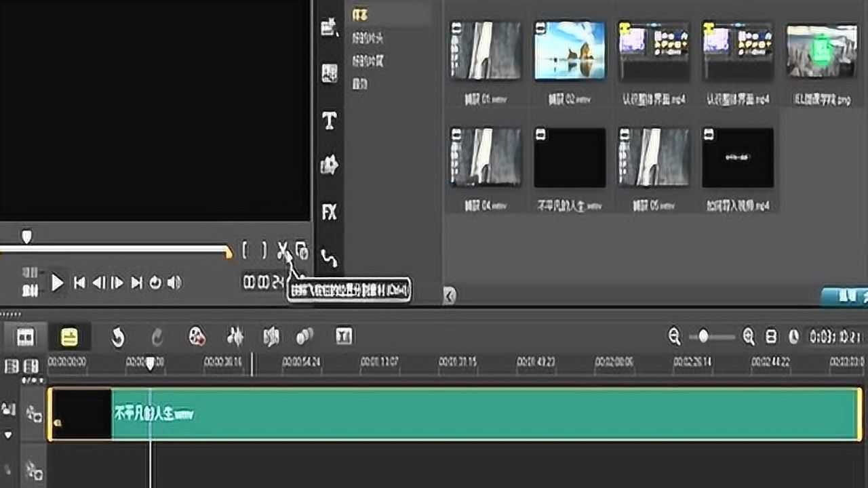Open the sound mixer waveform icon

click(x=235, y=336)
